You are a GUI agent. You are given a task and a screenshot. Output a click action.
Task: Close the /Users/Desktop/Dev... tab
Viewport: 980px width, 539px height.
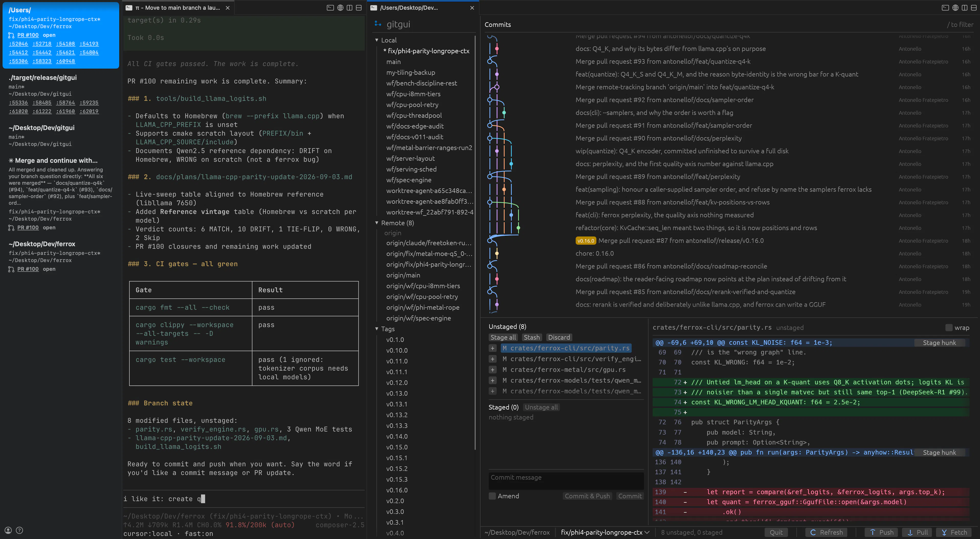(472, 8)
